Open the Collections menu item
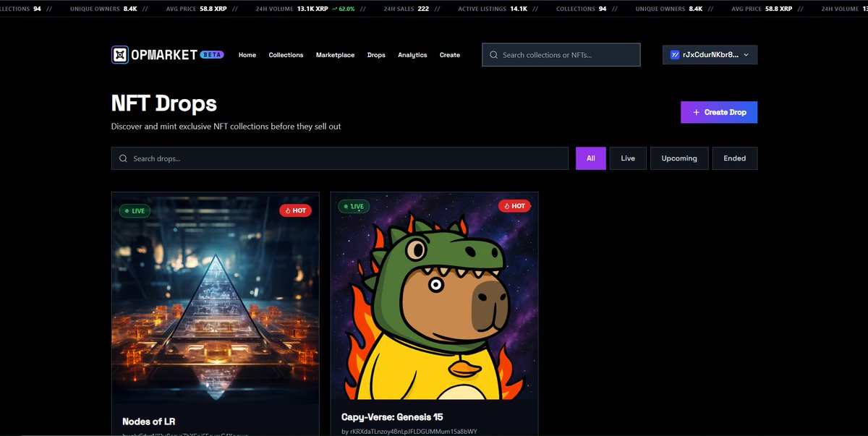The image size is (868, 436). point(286,55)
